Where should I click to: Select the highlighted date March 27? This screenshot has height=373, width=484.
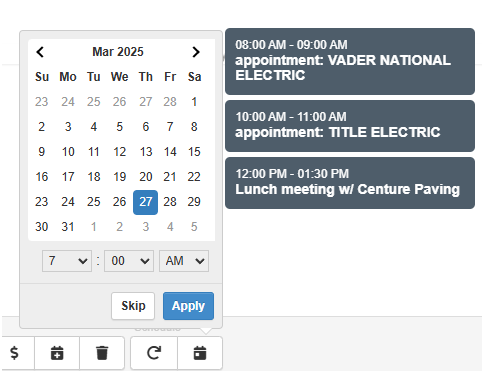coord(146,202)
